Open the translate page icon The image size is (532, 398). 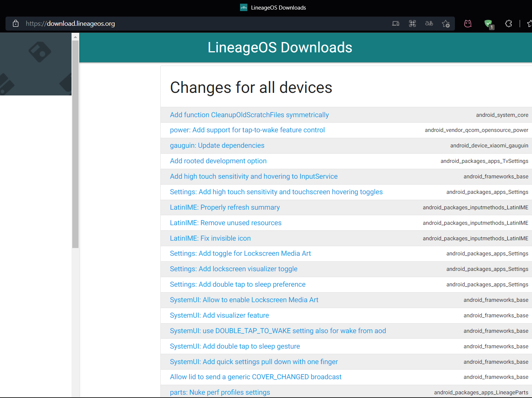pos(429,24)
